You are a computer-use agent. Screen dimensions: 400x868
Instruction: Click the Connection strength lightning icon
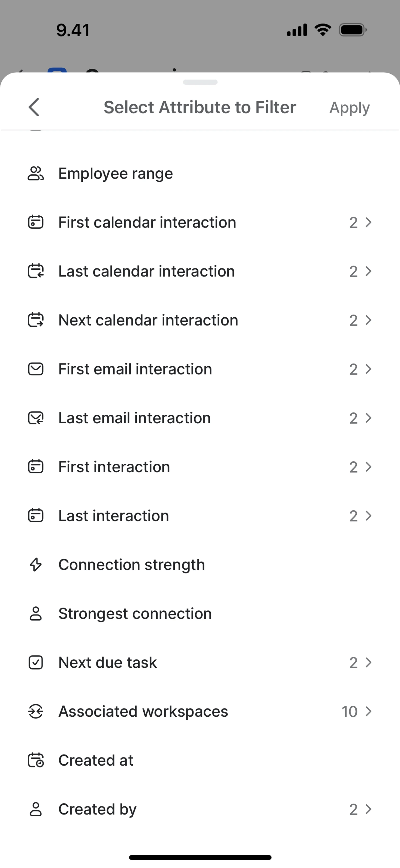pos(36,565)
